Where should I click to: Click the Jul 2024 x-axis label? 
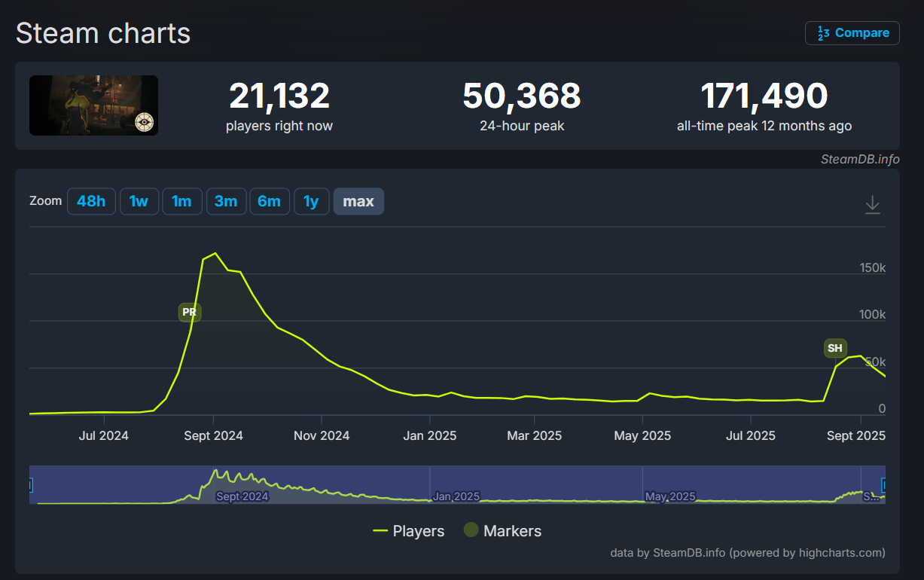tap(103, 435)
